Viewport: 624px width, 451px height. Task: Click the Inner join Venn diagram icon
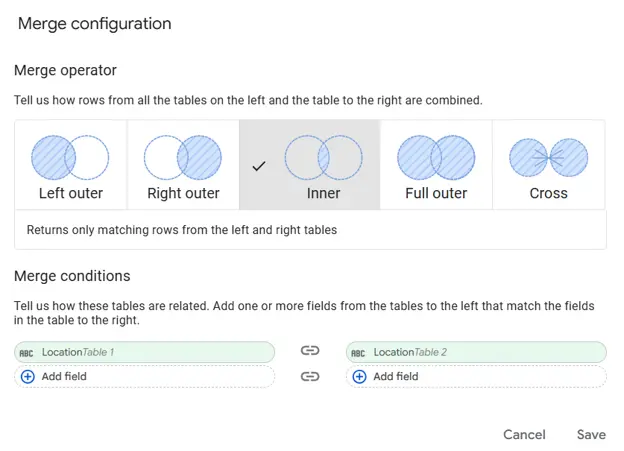click(323, 157)
